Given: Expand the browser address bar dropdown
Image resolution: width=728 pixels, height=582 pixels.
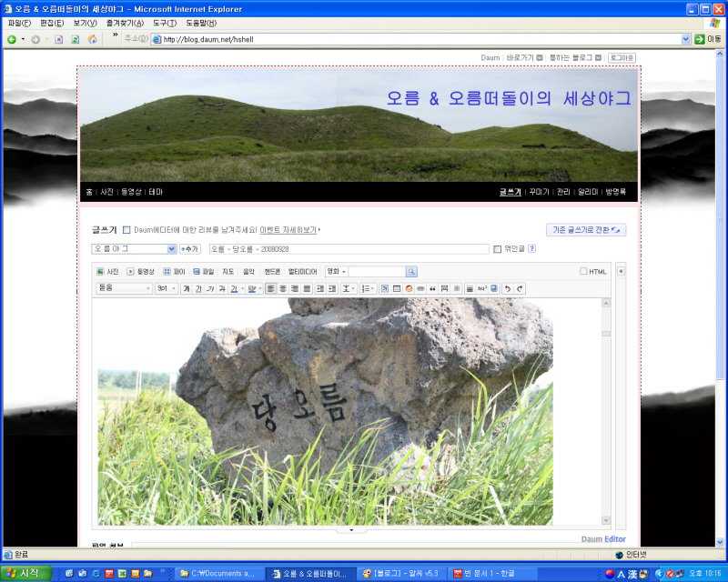Looking at the screenshot, I should (x=686, y=39).
